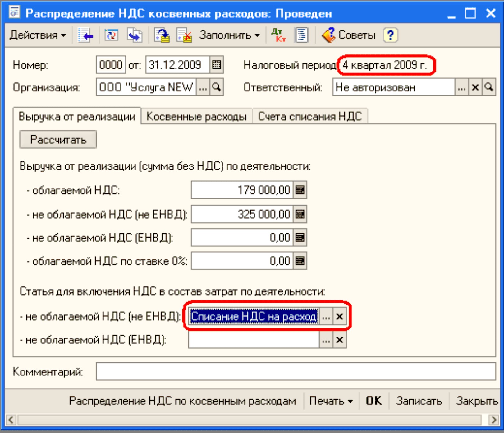Click the Комментарий input field
The image size is (504, 433).
[x=296, y=371]
